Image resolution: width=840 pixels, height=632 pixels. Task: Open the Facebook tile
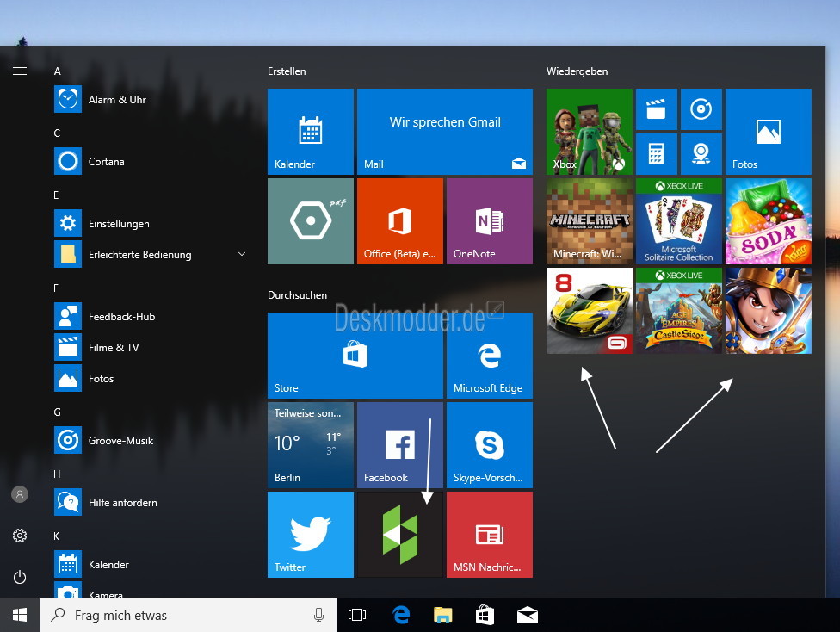(x=399, y=445)
